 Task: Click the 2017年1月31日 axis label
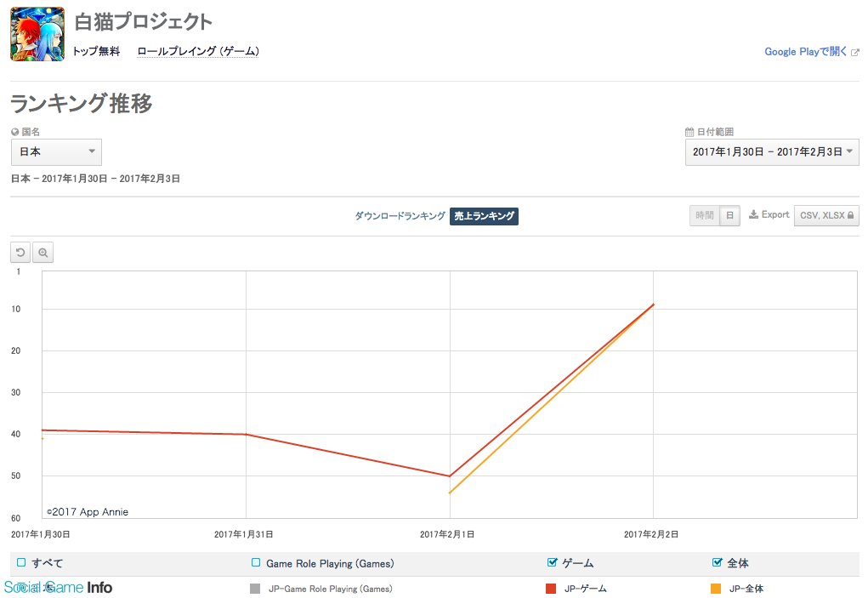(x=244, y=534)
